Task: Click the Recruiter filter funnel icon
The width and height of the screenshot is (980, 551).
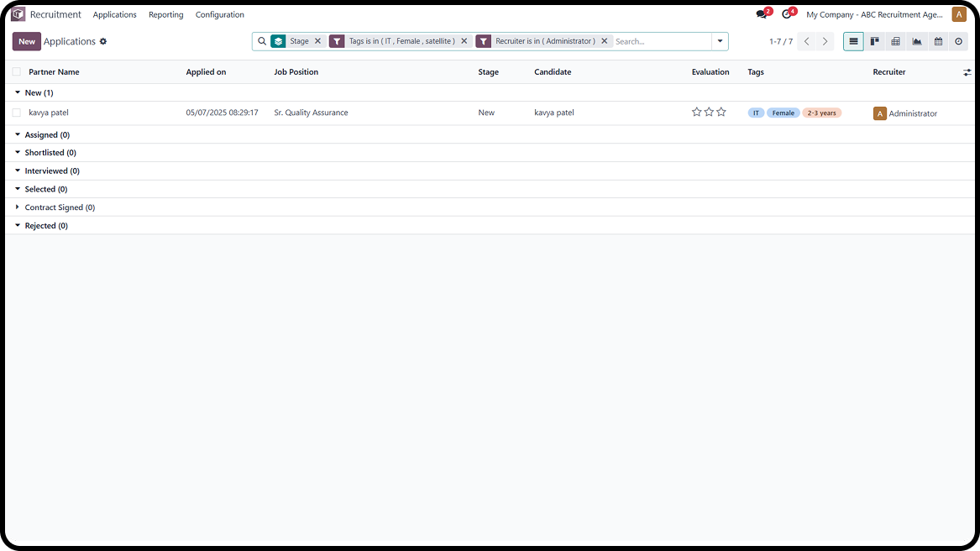Action: pos(483,41)
